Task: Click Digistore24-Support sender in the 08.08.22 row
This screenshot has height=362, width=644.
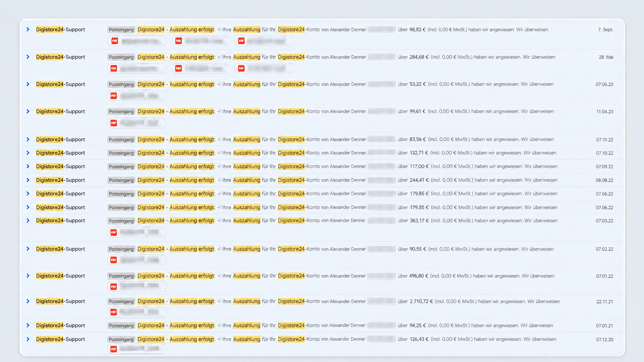Action: pos(60,180)
